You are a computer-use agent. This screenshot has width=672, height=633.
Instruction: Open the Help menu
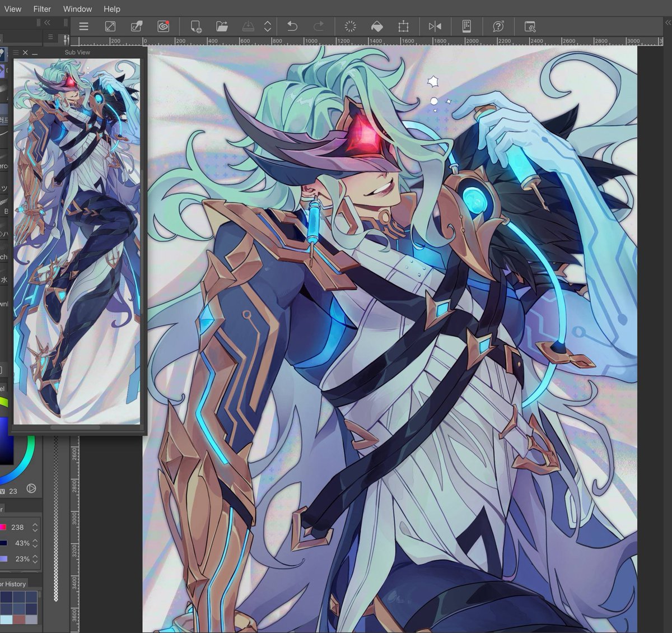[112, 9]
